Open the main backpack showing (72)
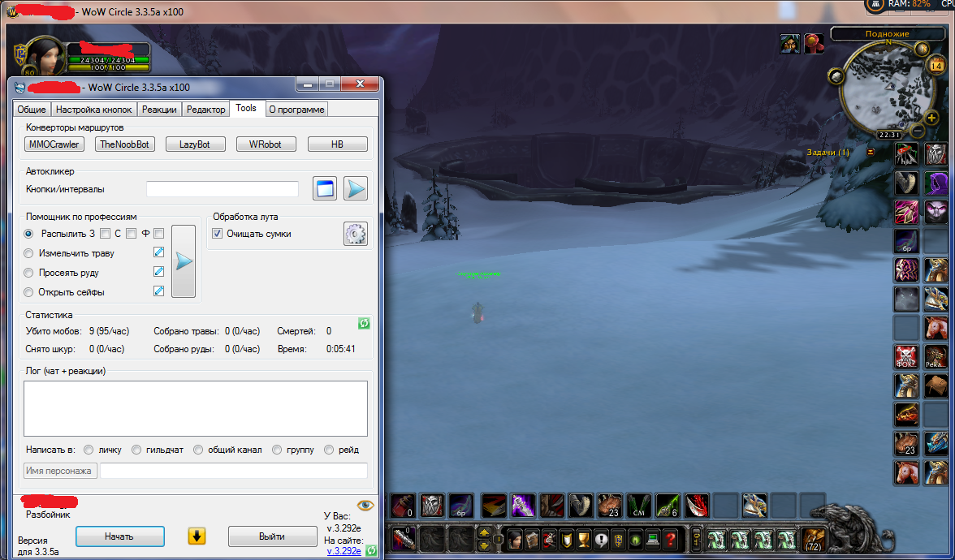 click(x=814, y=539)
